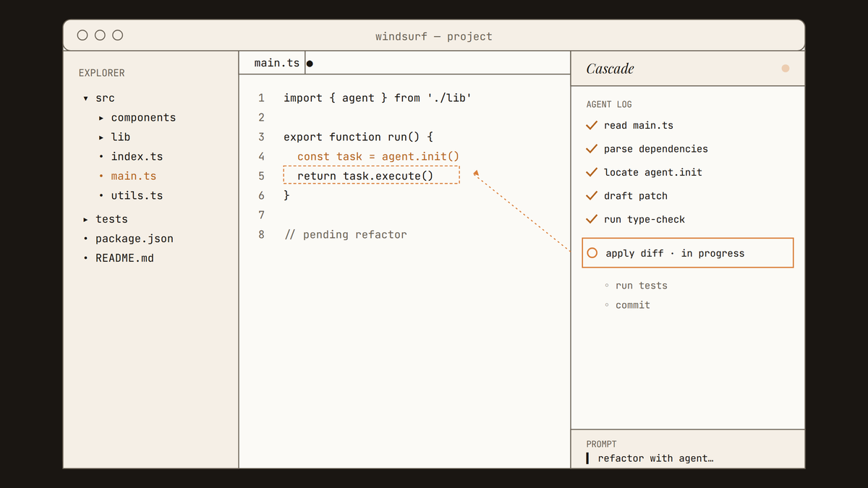Expand the components folder arrow
Viewport: 868px width, 488px height.
[x=101, y=118]
